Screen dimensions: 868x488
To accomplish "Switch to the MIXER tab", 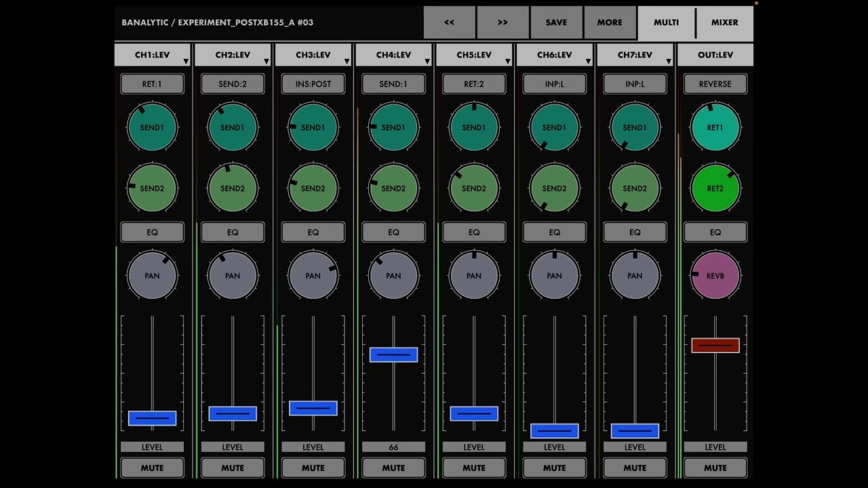I will point(724,22).
